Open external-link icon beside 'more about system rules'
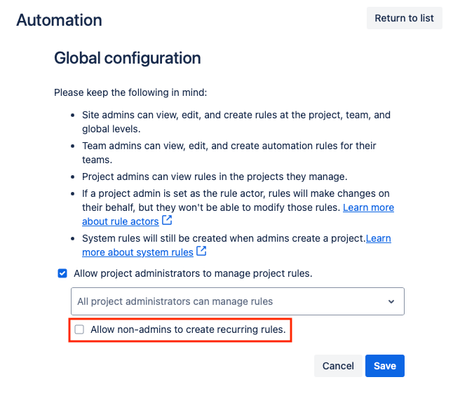 coord(201,251)
